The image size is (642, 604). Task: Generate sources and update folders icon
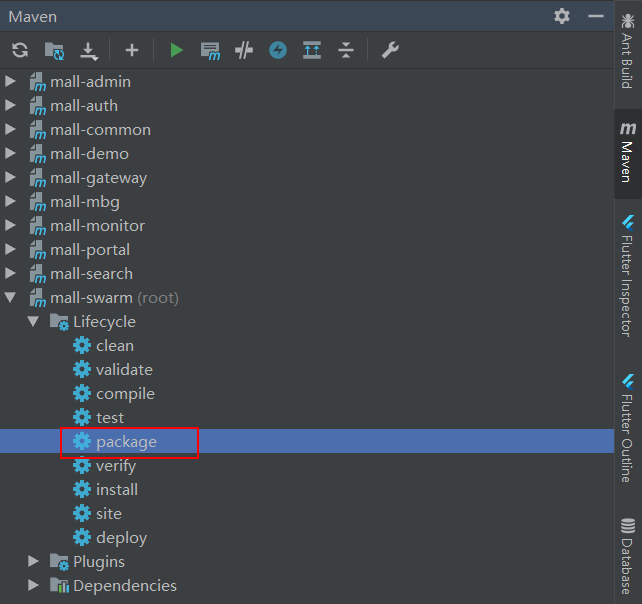[x=54, y=51]
